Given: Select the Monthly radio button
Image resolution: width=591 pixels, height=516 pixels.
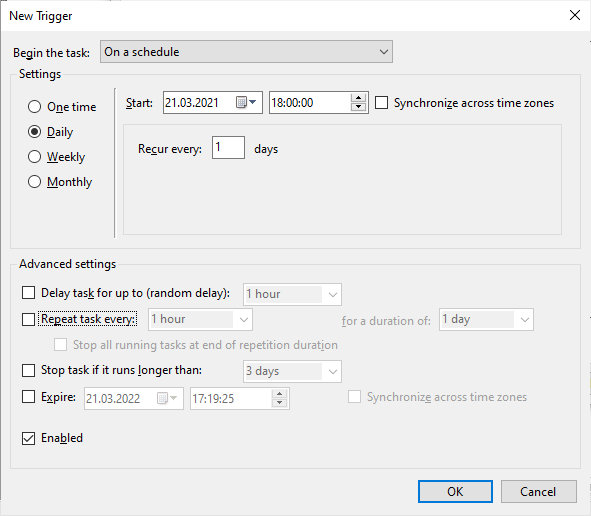Looking at the screenshot, I should tap(34, 182).
